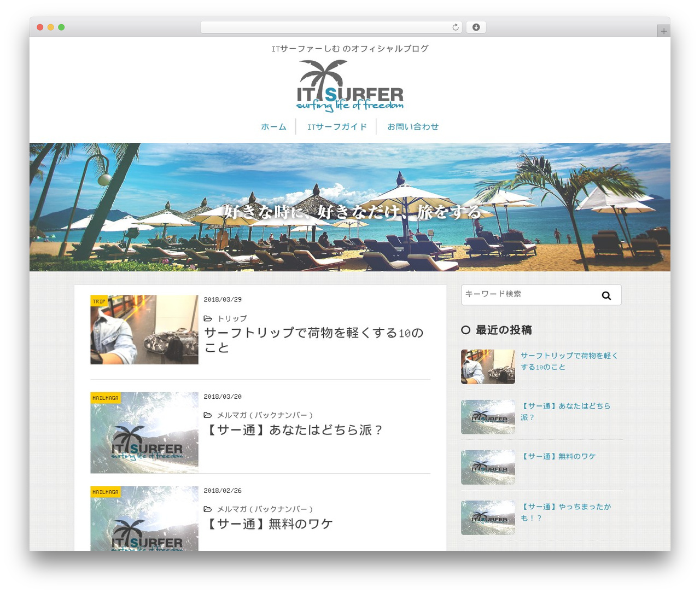Click date text 2018/02/26
This screenshot has height=593, width=700.
pos(223,491)
